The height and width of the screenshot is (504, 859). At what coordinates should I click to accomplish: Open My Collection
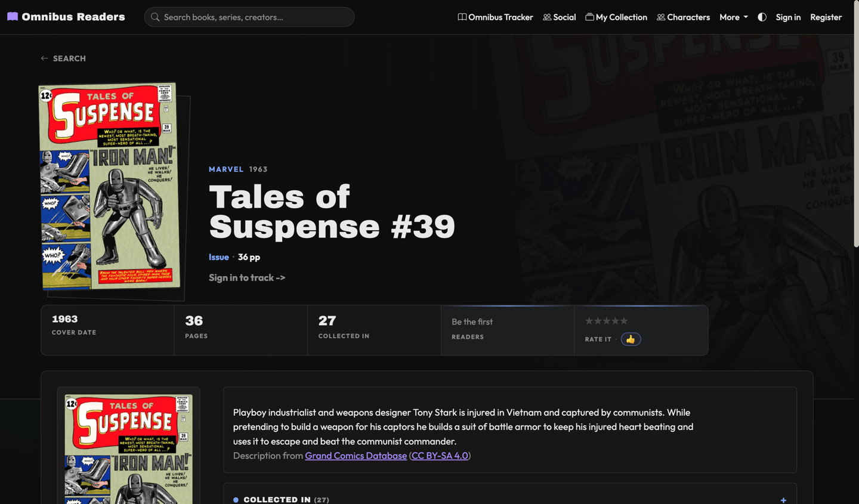tap(616, 17)
